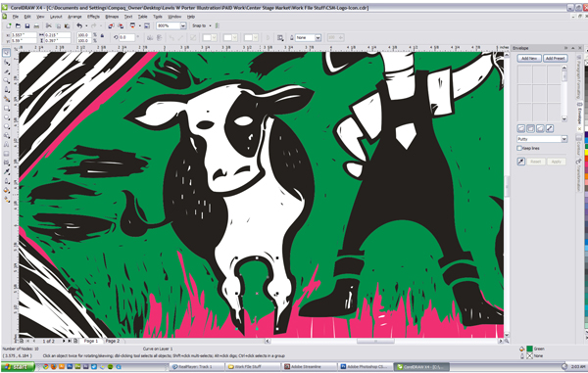The image size is (588, 373).
Task: Select the Eyedropper tool in toolbox
Action: pos(7,172)
